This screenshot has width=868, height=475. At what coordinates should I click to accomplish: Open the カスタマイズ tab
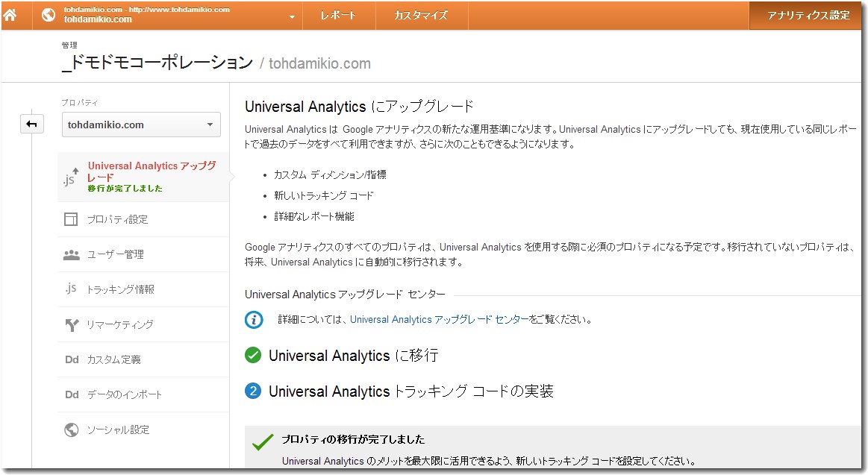click(421, 15)
